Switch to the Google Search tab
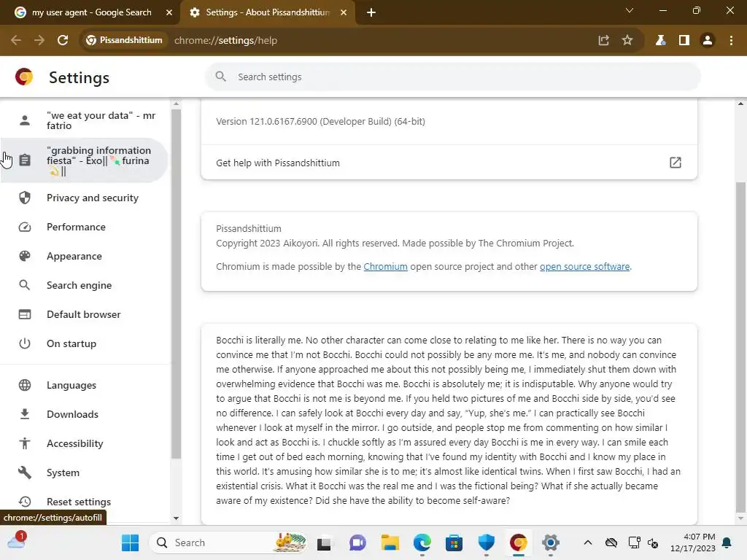Screen dimensions: 747x560 90,12
